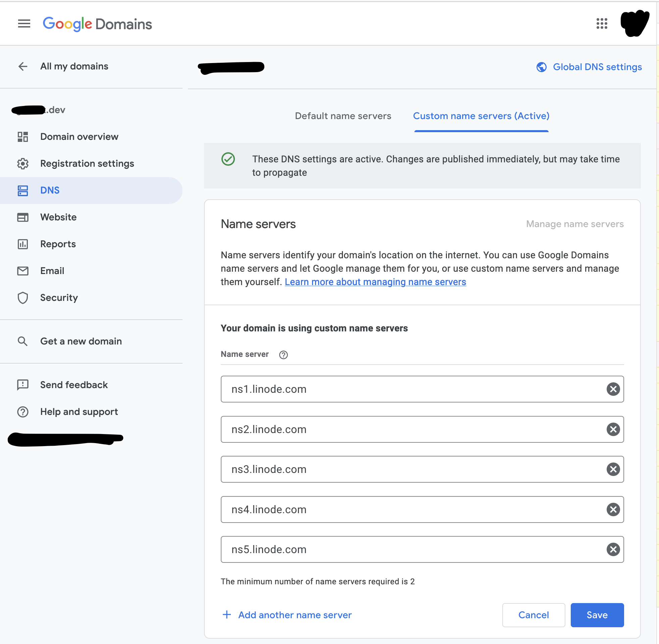Image resolution: width=659 pixels, height=644 pixels.
Task: Click the ns3.linode.com input field
Action: point(406,469)
